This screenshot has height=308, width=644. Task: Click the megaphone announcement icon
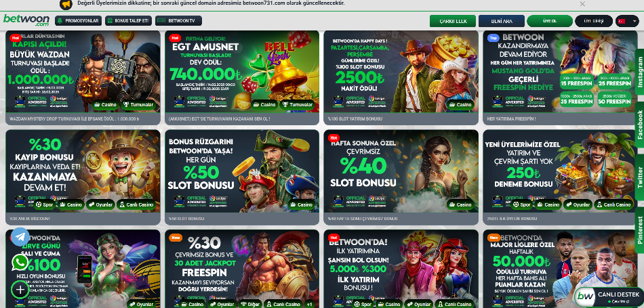[66, 4]
